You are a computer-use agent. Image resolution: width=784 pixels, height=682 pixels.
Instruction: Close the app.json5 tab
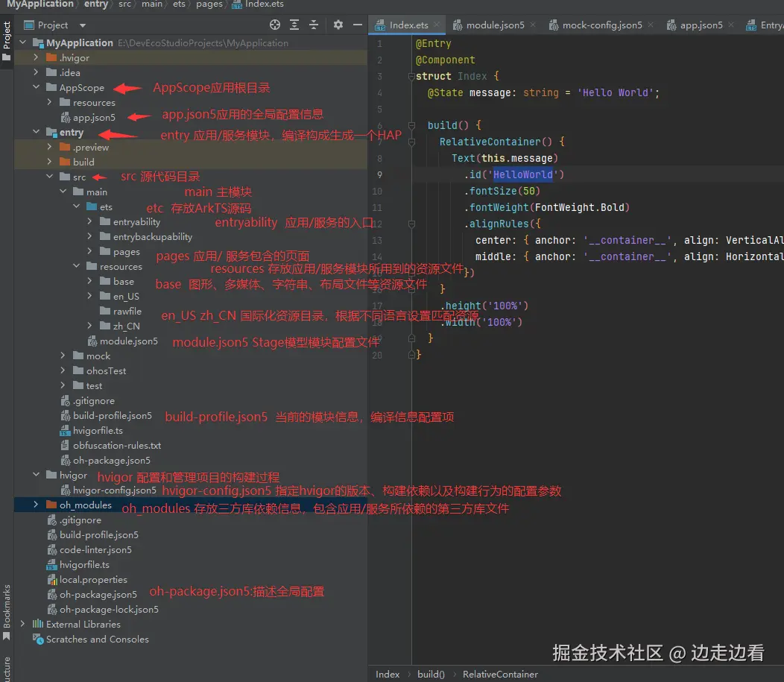point(731,25)
